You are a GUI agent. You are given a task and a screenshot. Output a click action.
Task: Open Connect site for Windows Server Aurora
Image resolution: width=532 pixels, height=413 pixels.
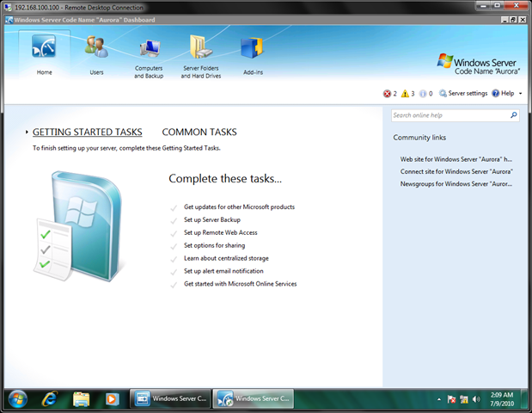point(456,171)
